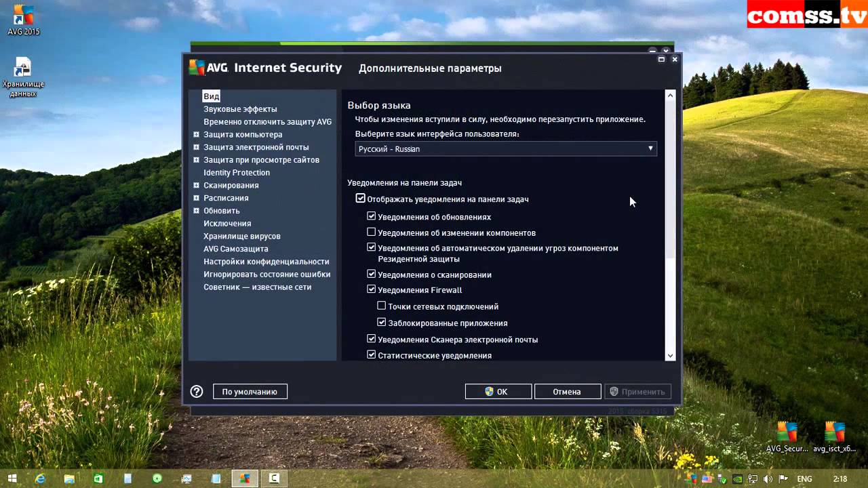Toggle Уведомления Сканера электронной почты
Image resolution: width=868 pixels, height=488 pixels.
pos(371,338)
